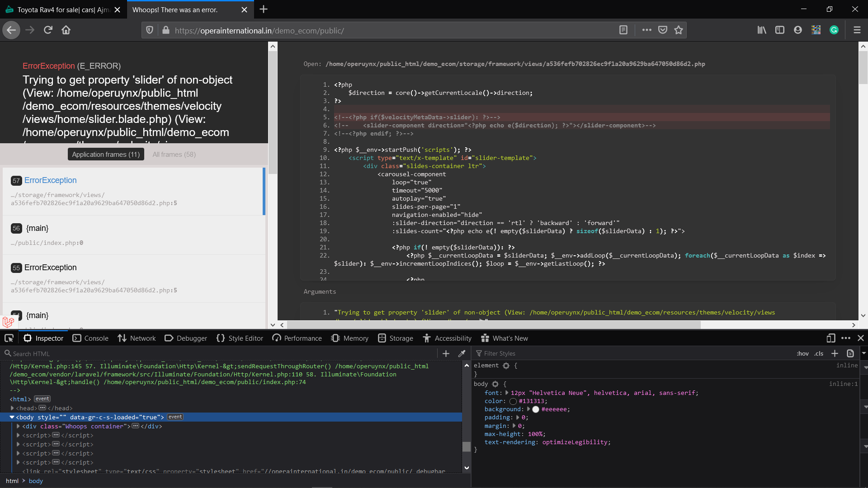Show site security padlock info
The image size is (868, 488).
(166, 30)
